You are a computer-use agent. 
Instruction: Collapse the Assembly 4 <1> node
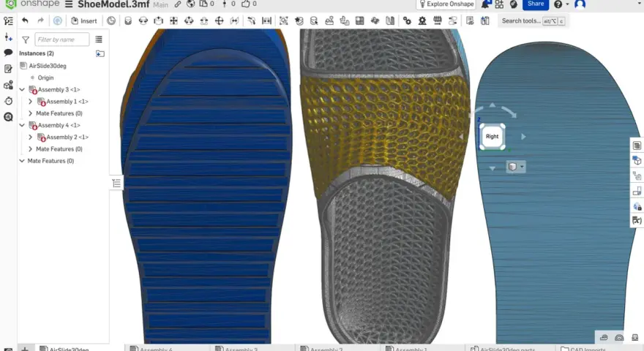click(x=22, y=125)
